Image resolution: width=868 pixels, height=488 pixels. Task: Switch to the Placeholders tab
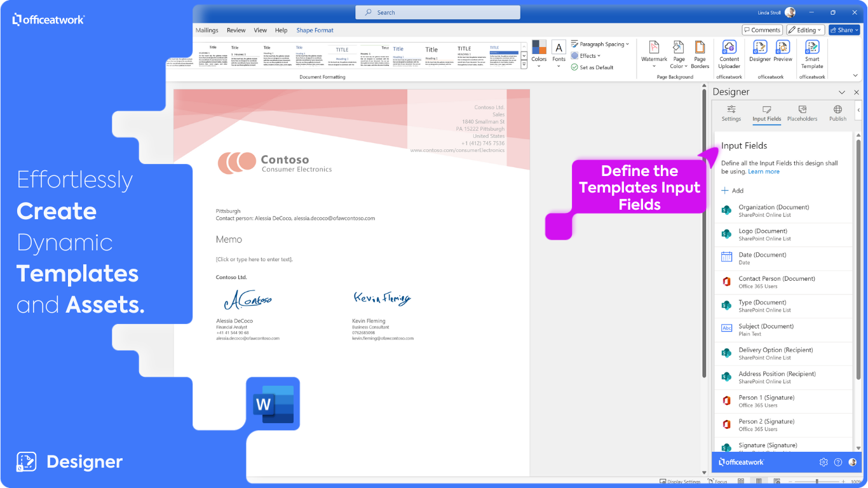pos(802,114)
